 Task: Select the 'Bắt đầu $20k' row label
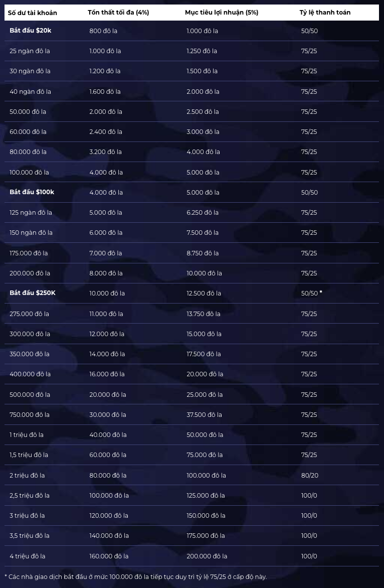coord(31,31)
